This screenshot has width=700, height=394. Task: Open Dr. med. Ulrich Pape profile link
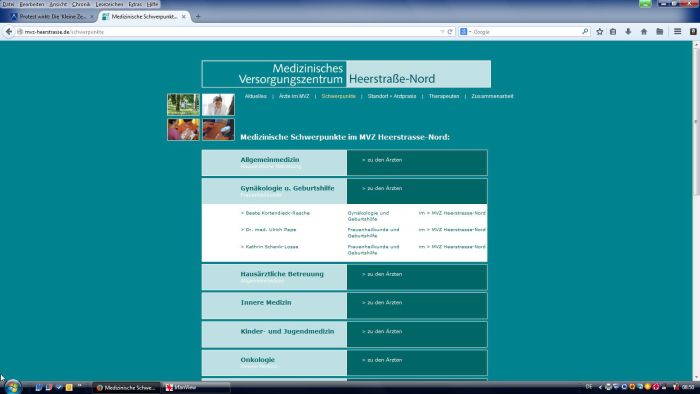tap(268, 230)
